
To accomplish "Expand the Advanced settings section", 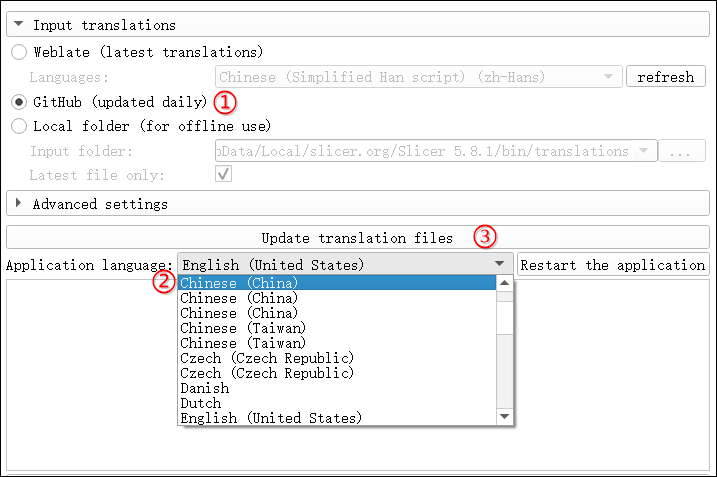I will pos(20,203).
